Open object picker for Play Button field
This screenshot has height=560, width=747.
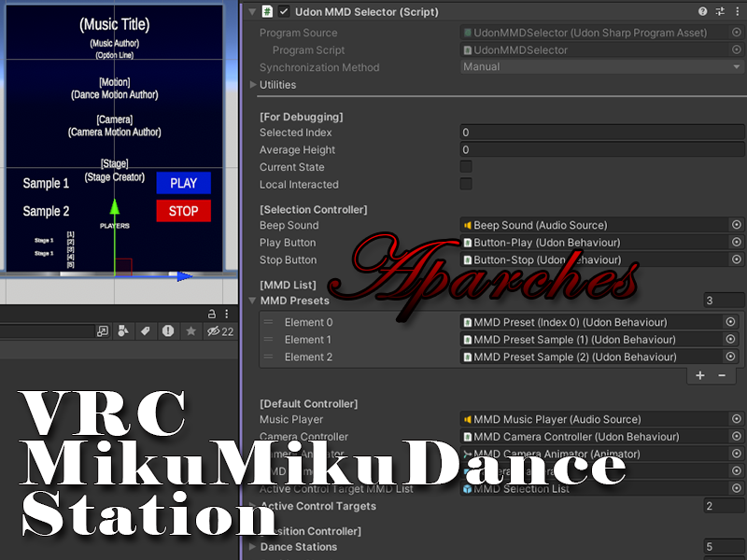[x=737, y=243]
